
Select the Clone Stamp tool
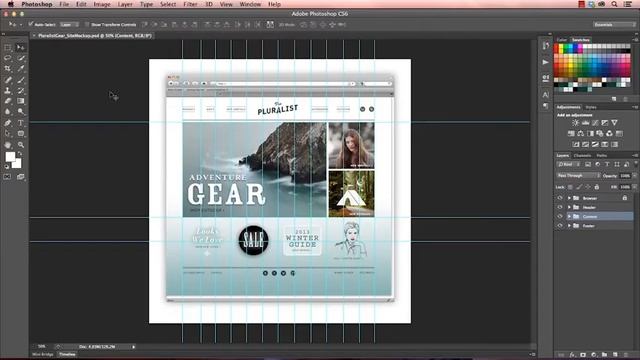click(x=8, y=90)
